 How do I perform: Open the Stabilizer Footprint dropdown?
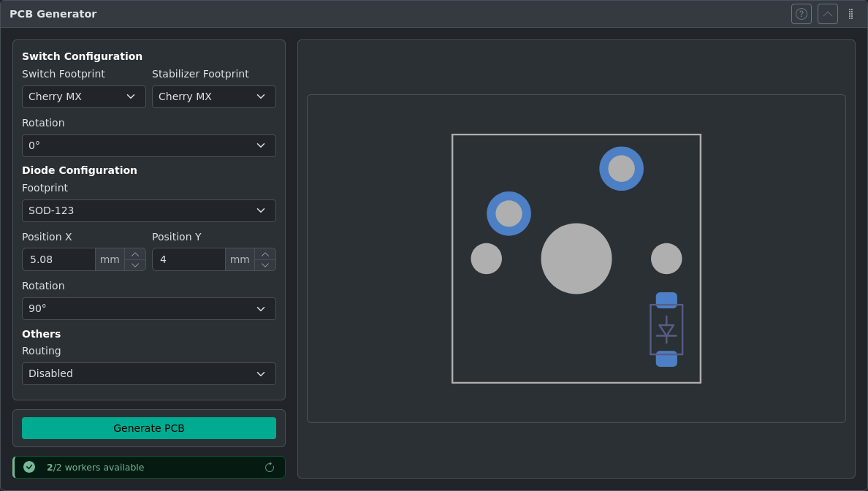213,96
